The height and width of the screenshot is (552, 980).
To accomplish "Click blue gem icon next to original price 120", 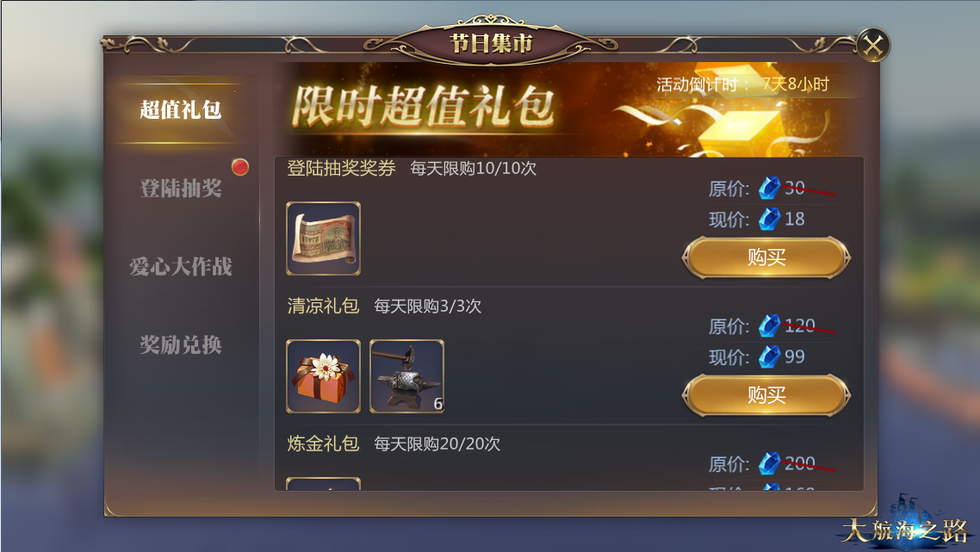I will click(769, 326).
